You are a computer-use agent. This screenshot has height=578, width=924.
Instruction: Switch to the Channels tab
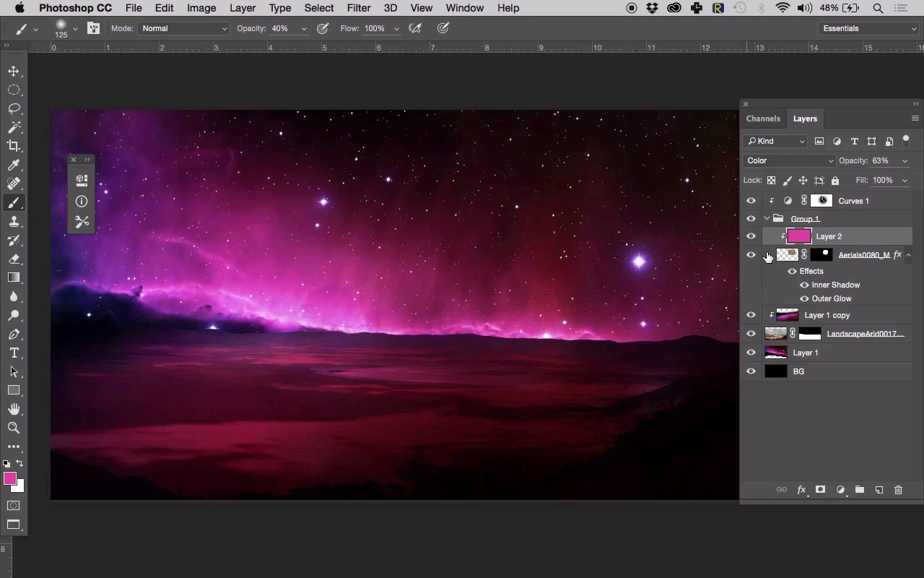[x=763, y=118]
